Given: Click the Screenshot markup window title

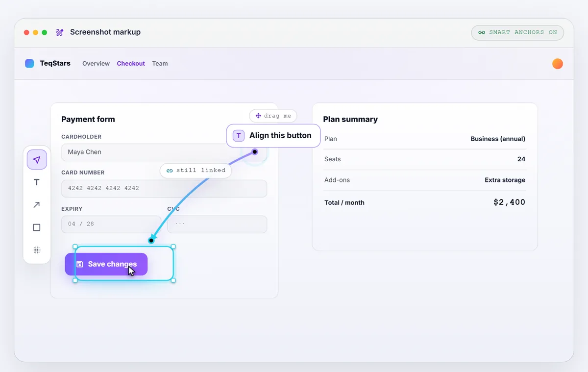Looking at the screenshot, I should pos(105,32).
